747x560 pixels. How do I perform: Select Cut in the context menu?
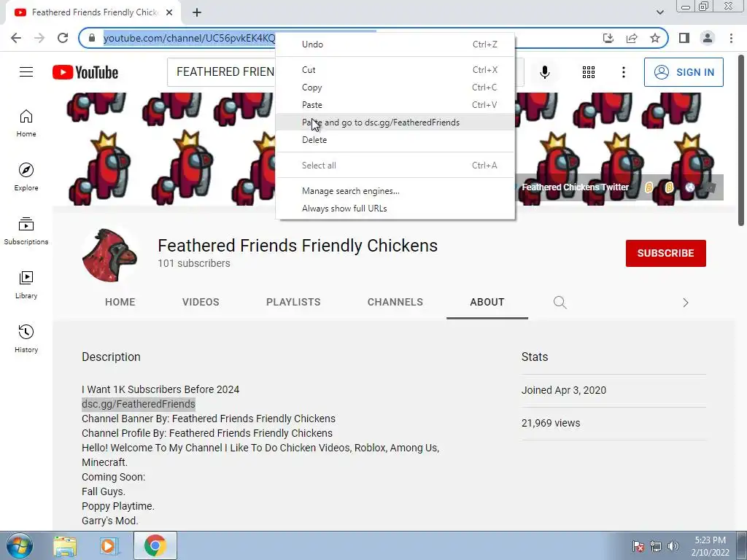click(395, 70)
